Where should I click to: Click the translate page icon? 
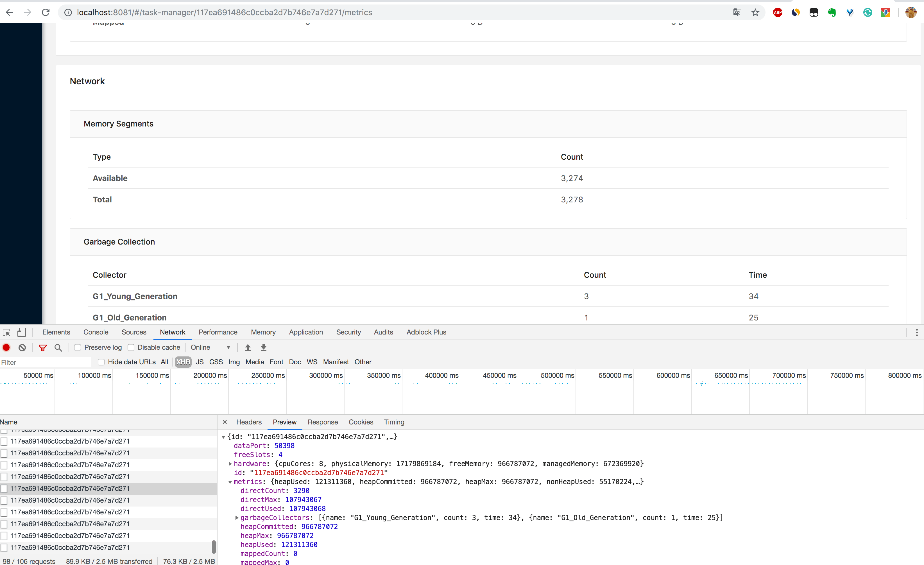737,12
